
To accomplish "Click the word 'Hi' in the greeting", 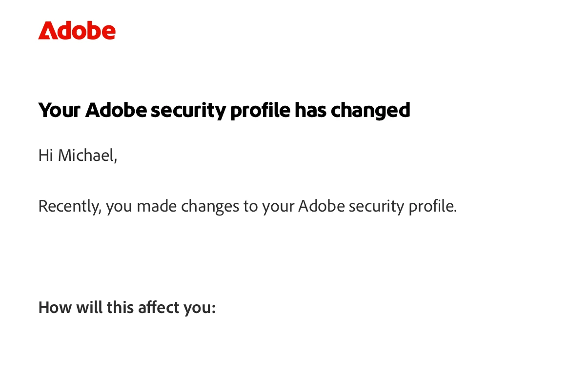I will (x=46, y=156).
